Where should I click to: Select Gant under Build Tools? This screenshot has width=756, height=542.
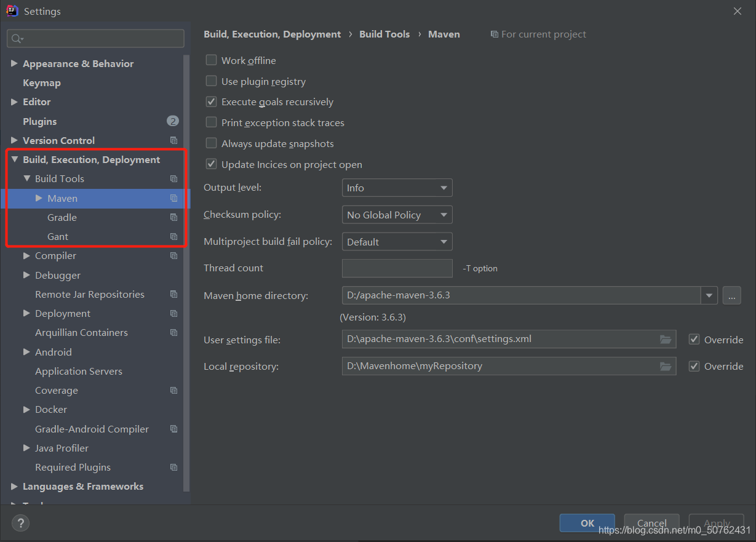[58, 236]
